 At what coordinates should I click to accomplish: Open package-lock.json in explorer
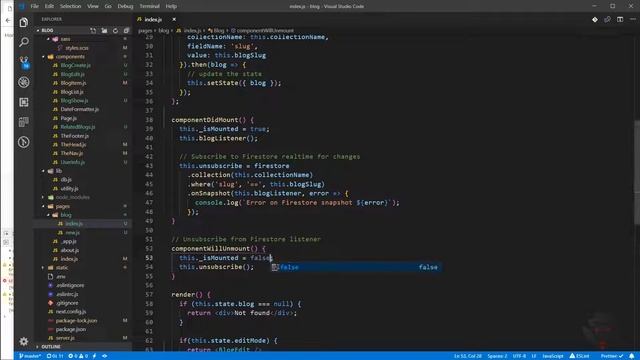(76, 321)
